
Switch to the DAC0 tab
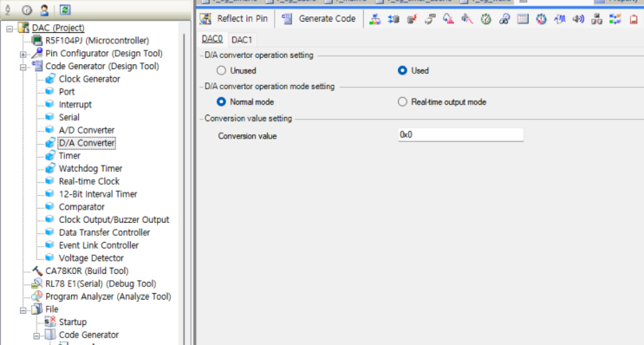(212, 39)
